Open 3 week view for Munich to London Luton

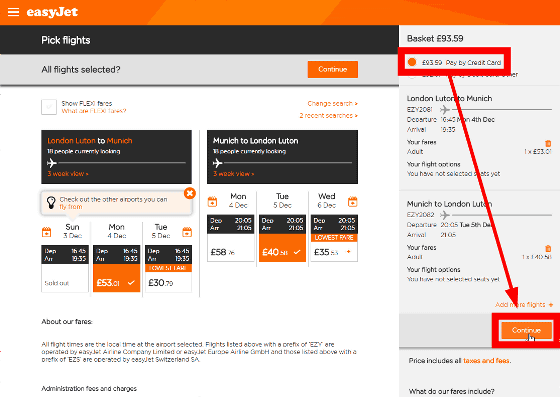tap(234, 174)
